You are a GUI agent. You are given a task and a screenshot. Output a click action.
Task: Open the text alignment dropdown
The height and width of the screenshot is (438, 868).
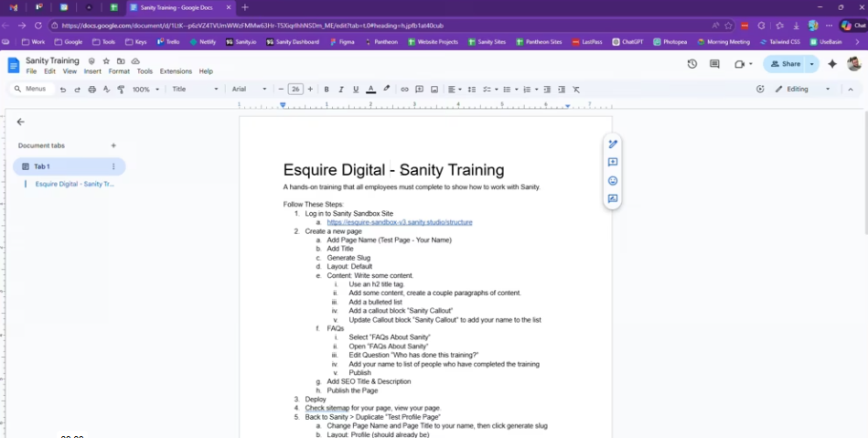(455, 89)
